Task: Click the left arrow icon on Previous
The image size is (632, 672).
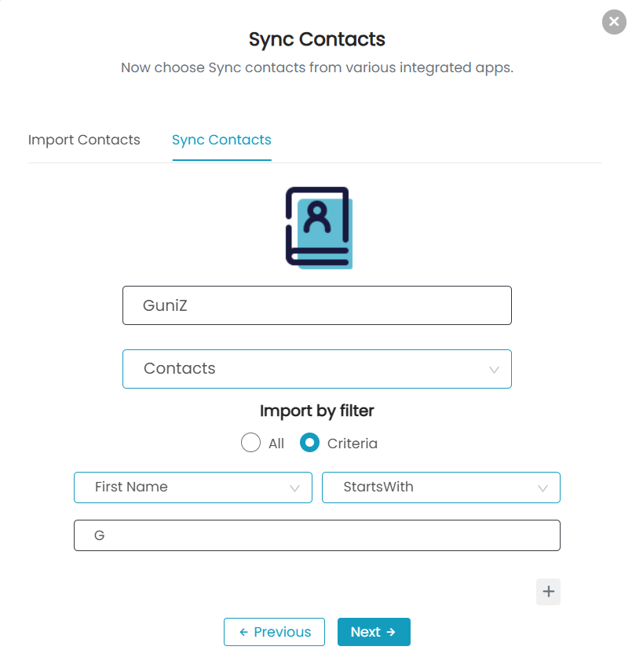Action: tap(244, 632)
